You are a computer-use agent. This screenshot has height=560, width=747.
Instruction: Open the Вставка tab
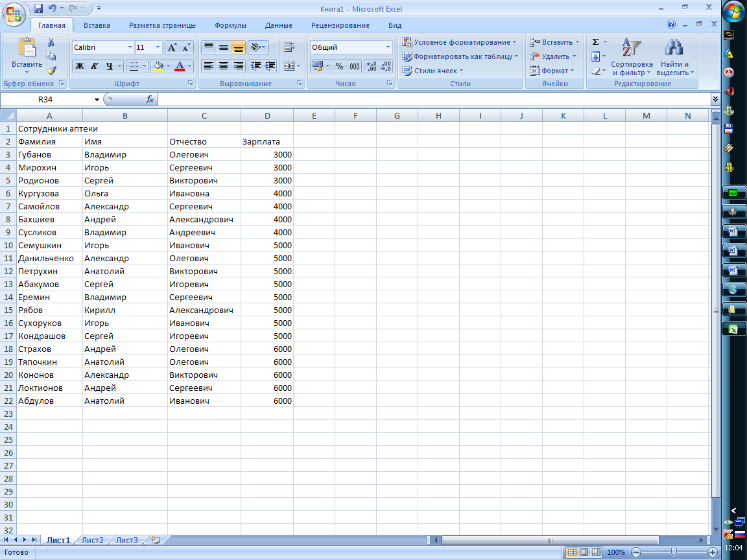click(x=97, y=25)
